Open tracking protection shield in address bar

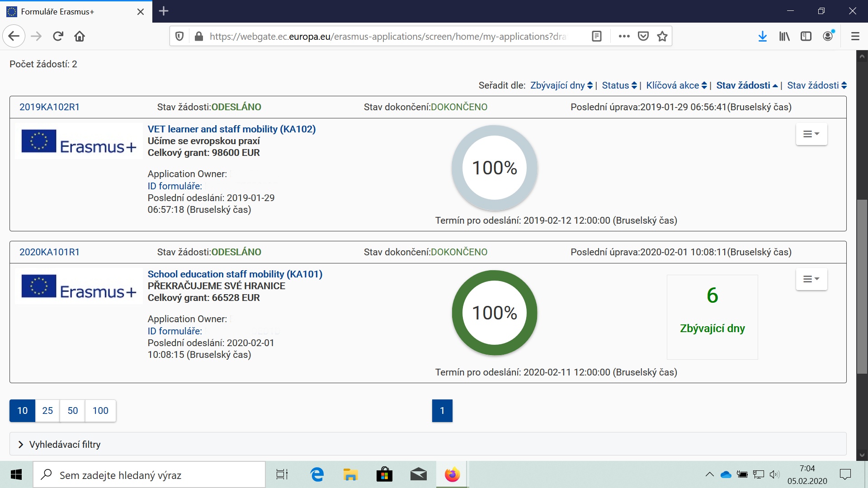pyautogui.click(x=179, y=36)
